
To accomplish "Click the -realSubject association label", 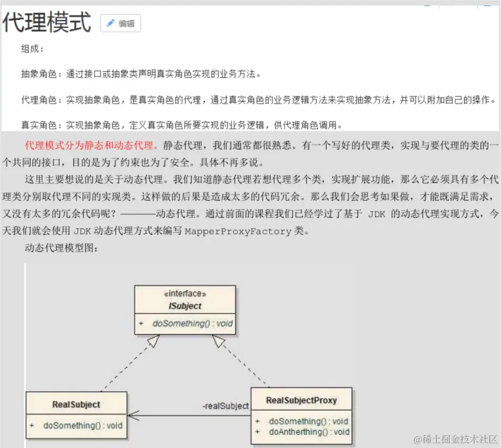I will (x=226, y=406).
